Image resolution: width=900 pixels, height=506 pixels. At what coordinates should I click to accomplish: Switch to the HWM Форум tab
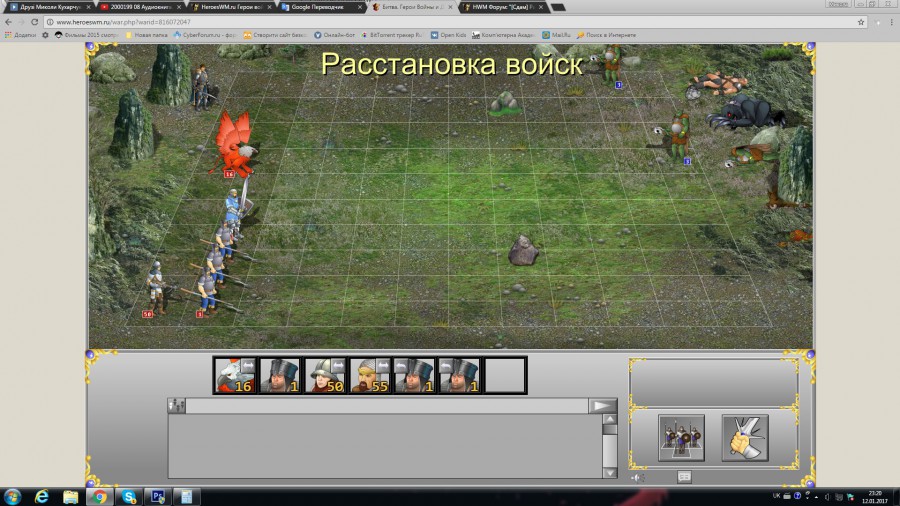[501, 7]
